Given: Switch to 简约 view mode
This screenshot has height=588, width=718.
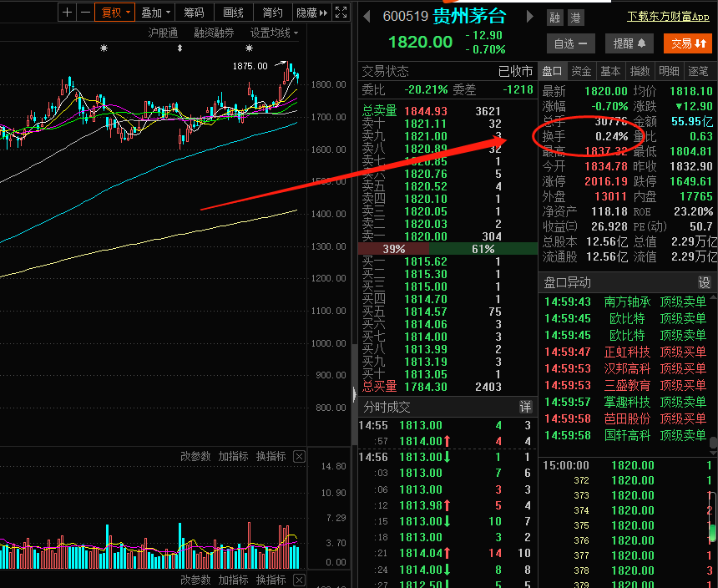Looking at the screenshot, I should tap(272, 13).
